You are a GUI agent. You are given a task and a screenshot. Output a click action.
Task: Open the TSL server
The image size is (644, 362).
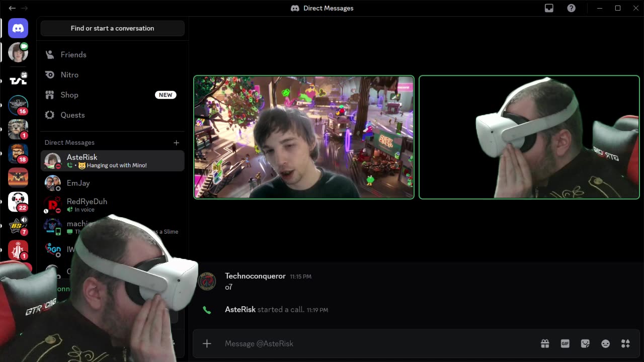click(18, 80)
